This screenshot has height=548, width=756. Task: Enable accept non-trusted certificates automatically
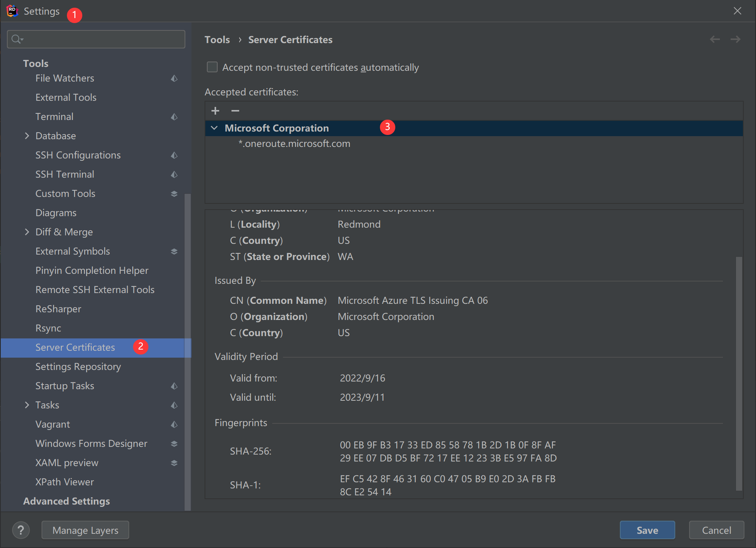[212, 67]
